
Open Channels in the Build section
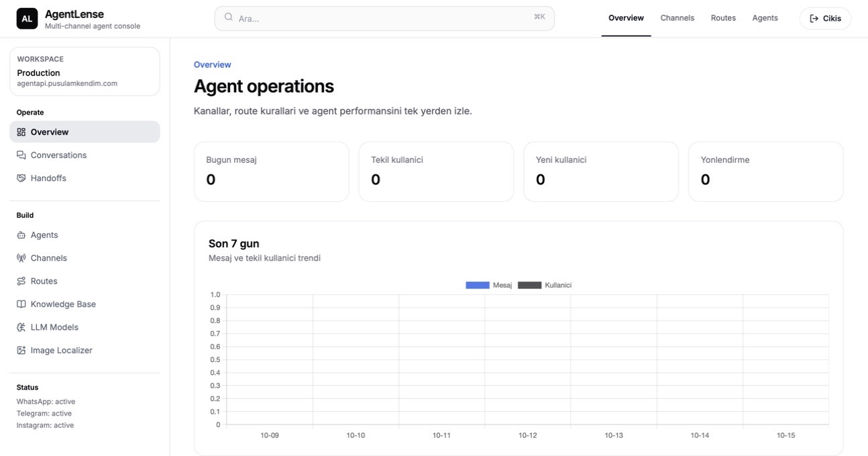pyautogui.click(x=85, y=258)
